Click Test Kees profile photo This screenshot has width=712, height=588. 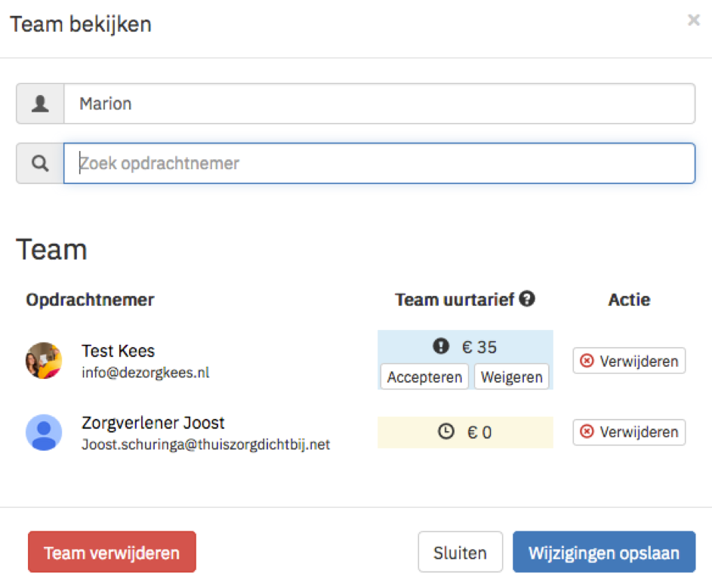tap(44, 361)
